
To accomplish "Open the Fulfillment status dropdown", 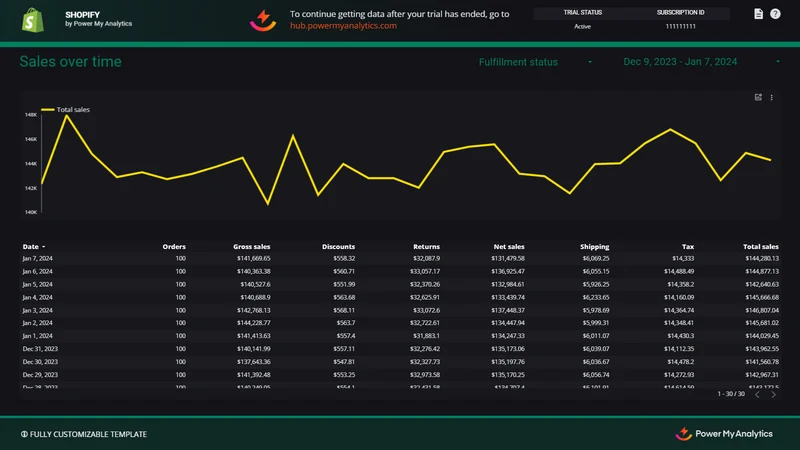I will (536, 62).
